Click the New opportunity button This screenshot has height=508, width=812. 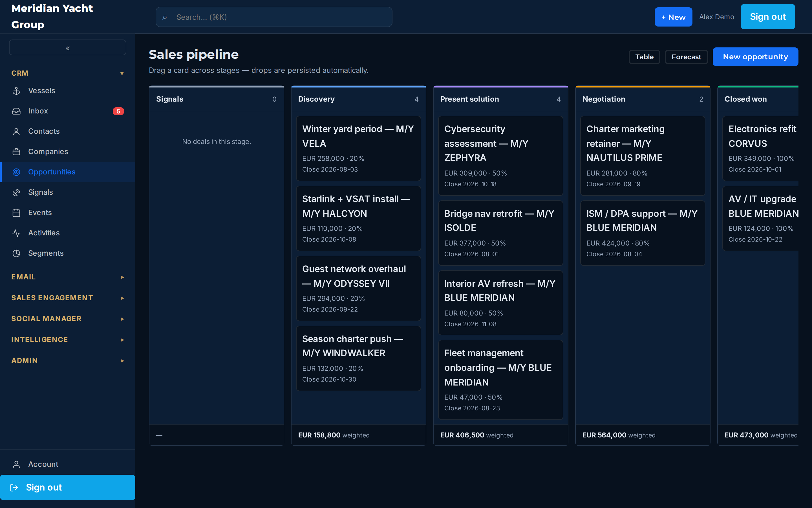click(x=755, y=57)
